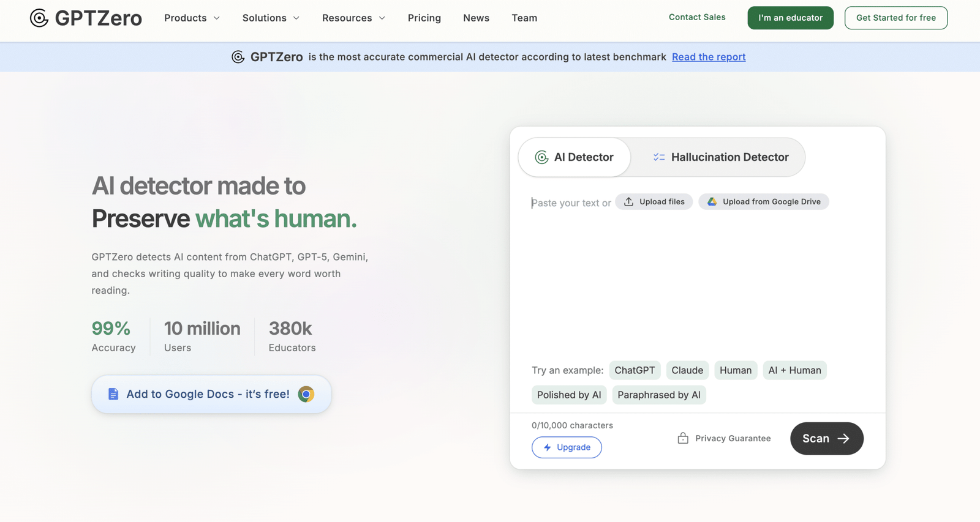
Task: Click the AI Detector tab spiral icon
Action: [541, 157]
